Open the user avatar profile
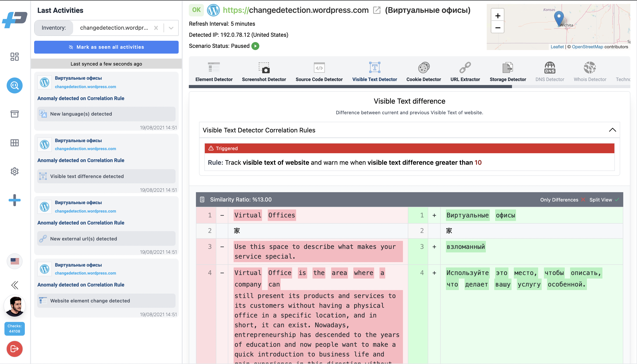 click(x=14, y=306)
